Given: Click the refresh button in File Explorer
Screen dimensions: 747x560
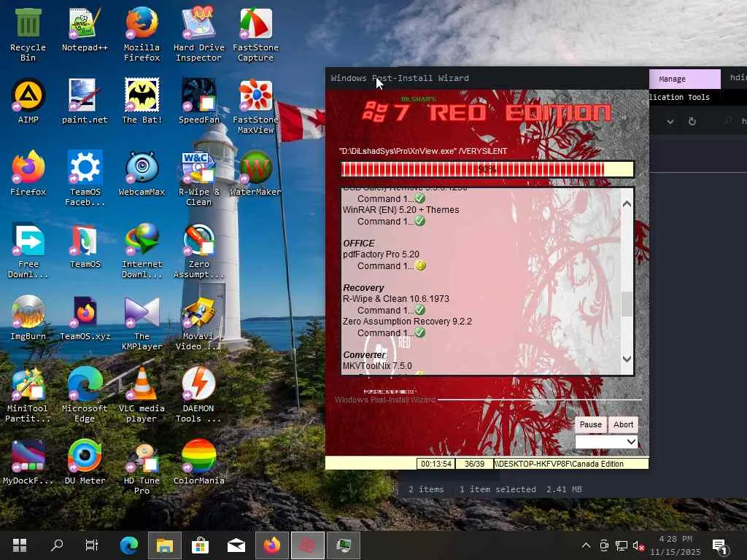Looking at the screenshot, I should click(692, 122).
